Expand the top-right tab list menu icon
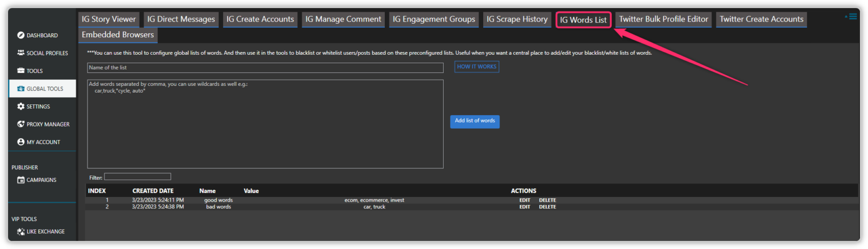Viewport: 868px width, 249px height. pos(851,17)
